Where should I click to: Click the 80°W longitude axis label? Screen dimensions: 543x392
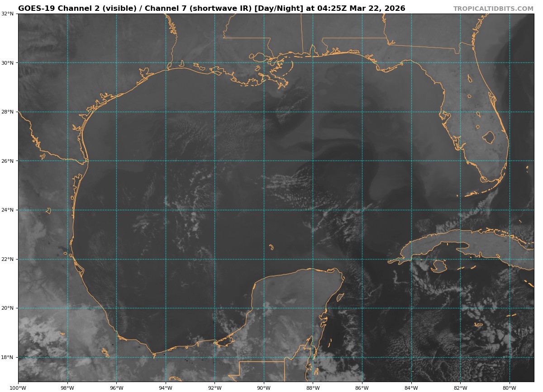pos(510,387)
